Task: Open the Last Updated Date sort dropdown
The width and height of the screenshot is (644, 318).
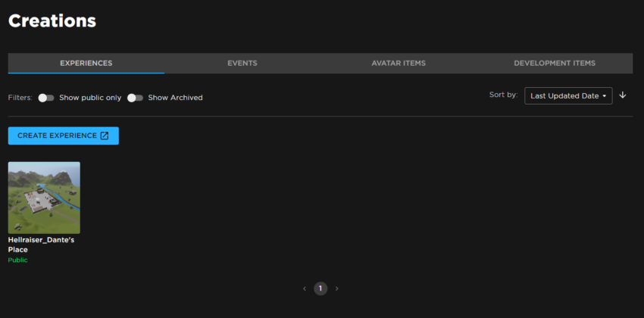Action: click(x=567, y=96)
